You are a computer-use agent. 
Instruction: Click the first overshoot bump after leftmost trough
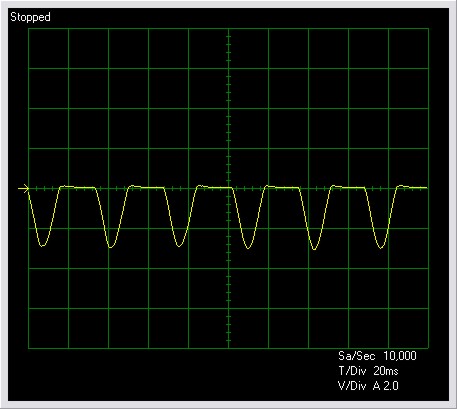tap(67, 186)
